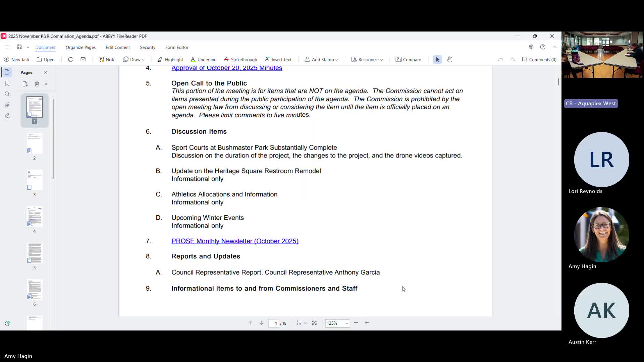
Task: Open Bookmarks panel in left sidebar
Action: tap(7, 83)
